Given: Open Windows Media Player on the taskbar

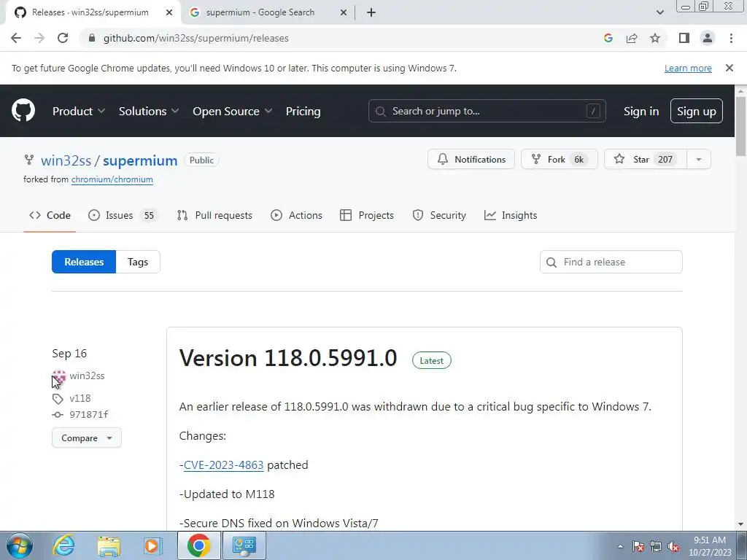Looking at the screenshot, I should click(x=153, y=545).
